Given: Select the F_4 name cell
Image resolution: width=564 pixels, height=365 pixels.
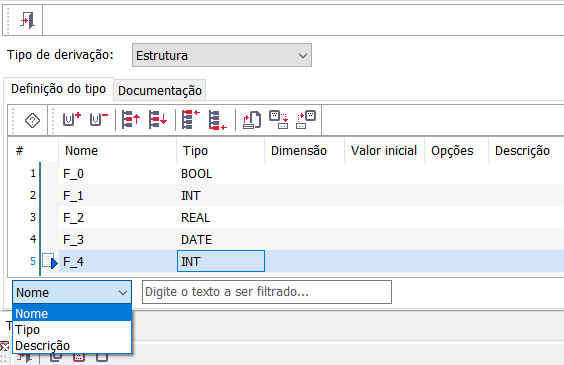Looking at the screenshot, I should pyautogui.click(x=118, y=261).
